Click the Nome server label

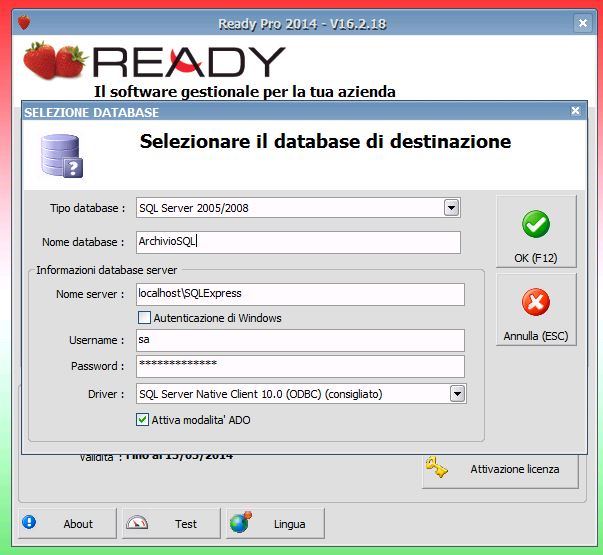[90, 294]
